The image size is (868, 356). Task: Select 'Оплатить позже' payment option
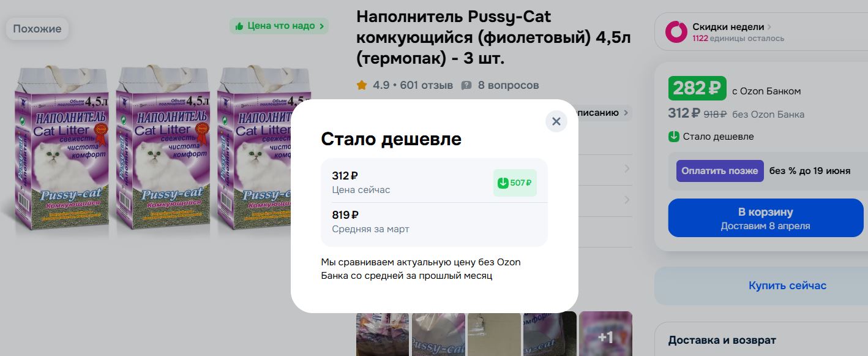(x=720, y=170)
